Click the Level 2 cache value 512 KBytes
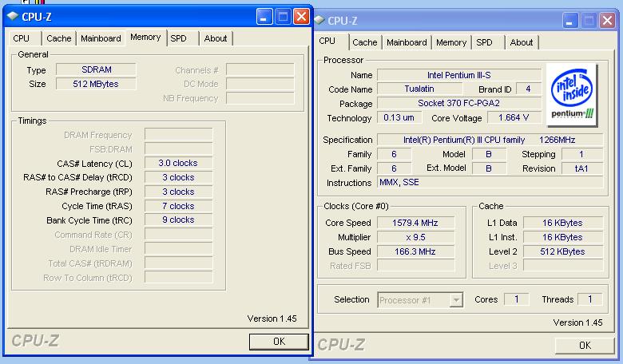Viewport: 623px width, 364px height. click(x=563, y=251)
